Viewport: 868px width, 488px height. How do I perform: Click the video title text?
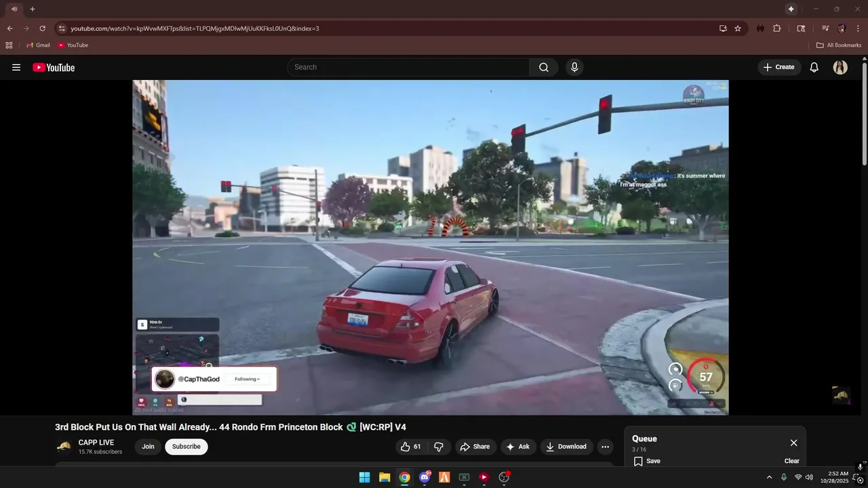pos(231,427)
